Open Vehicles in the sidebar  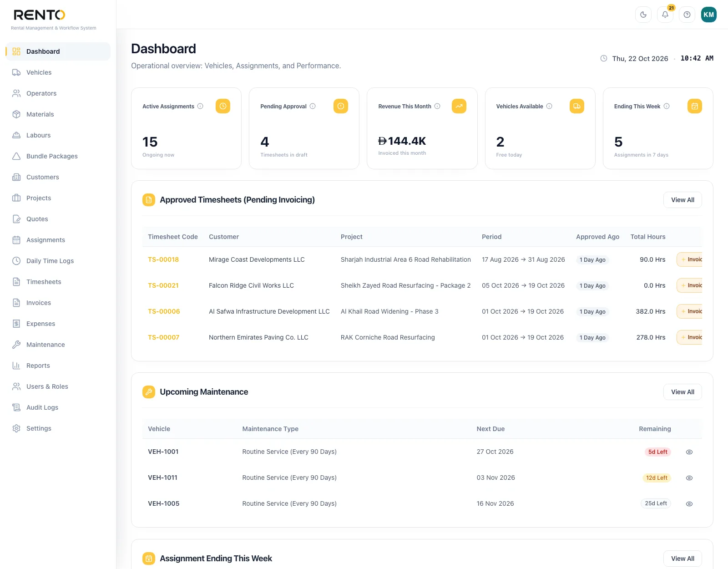tap(58, 72)
